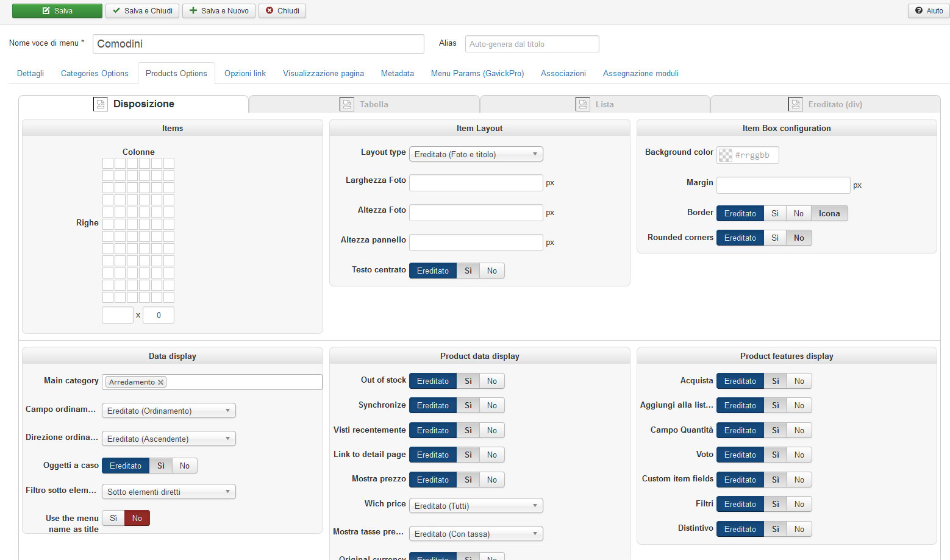
Task: Set Border to No
Action: click(x=799, y=213)
